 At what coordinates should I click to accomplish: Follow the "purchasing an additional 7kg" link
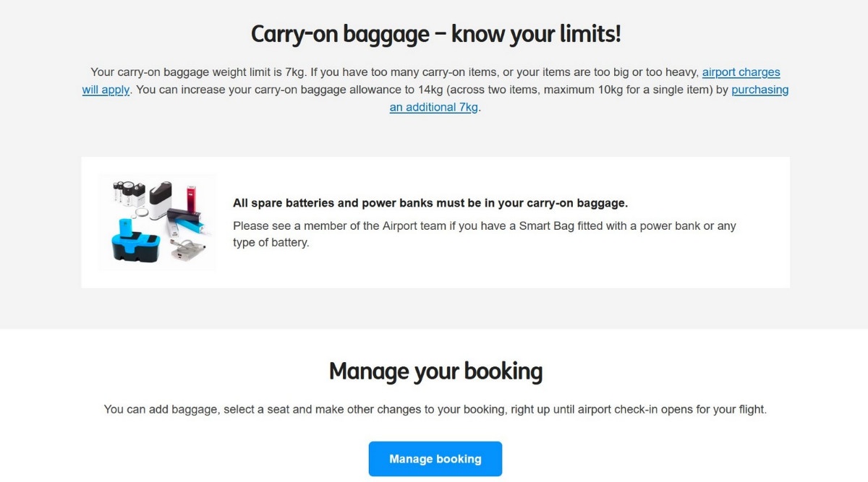759,90
